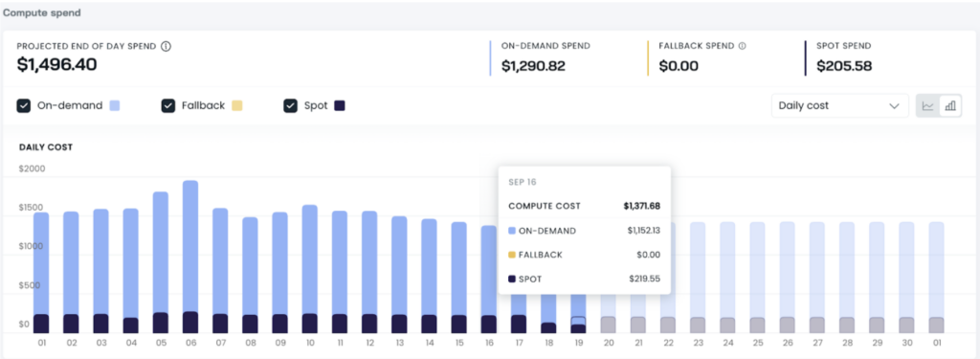Screen dimensions: 980x359
Task: Click info icon beside Projected End of Day Spend
Action: pyautogui.click(x=166, y=46)
